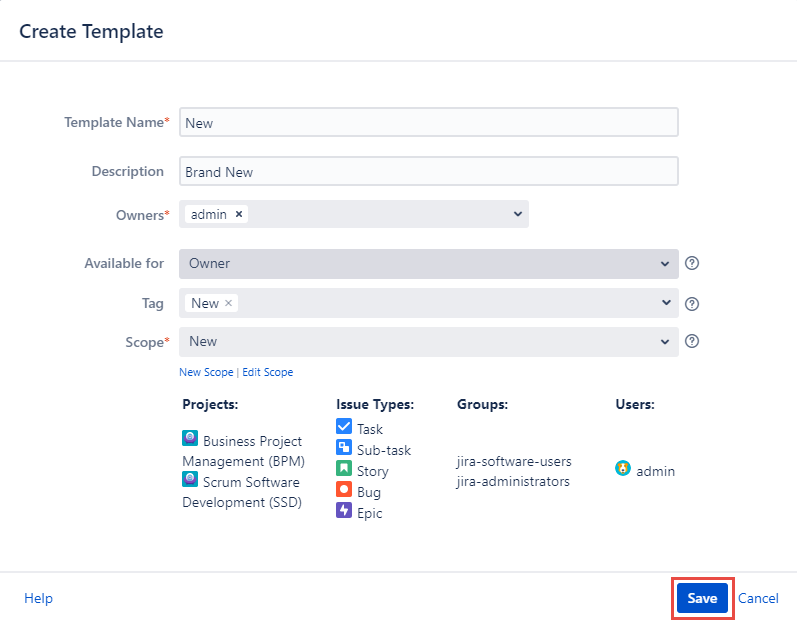Click the admin user avatar
797x621 pixels.
[623, 469]
